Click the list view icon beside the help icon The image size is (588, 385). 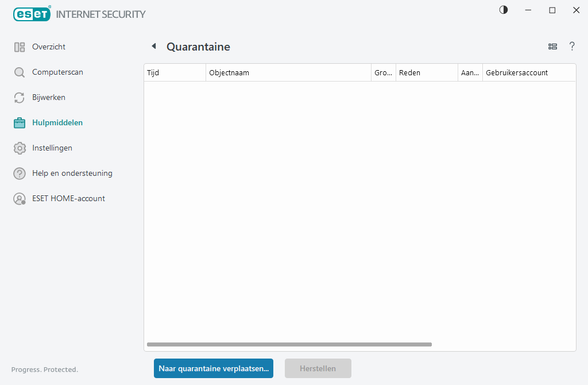point(552,47)
